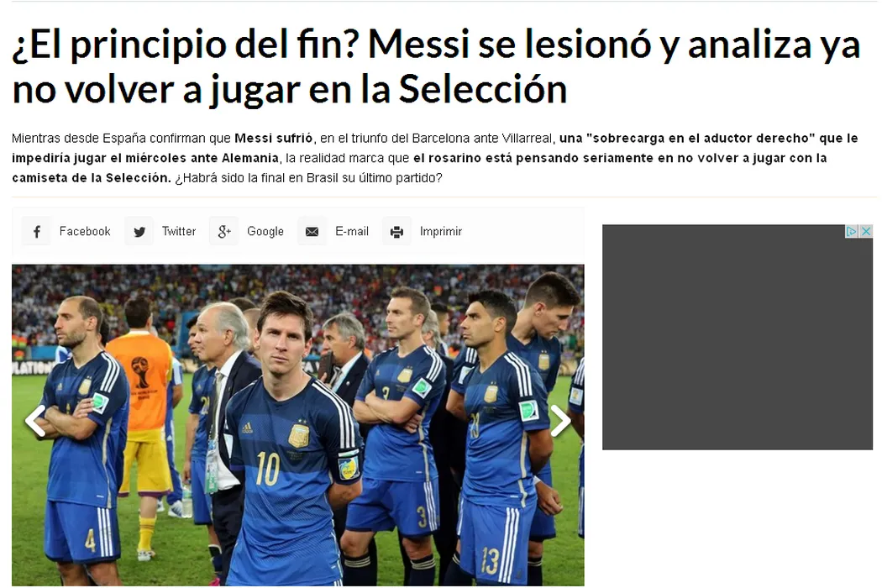
Task: Share the article via Facebook label
Action: (85, 231)
